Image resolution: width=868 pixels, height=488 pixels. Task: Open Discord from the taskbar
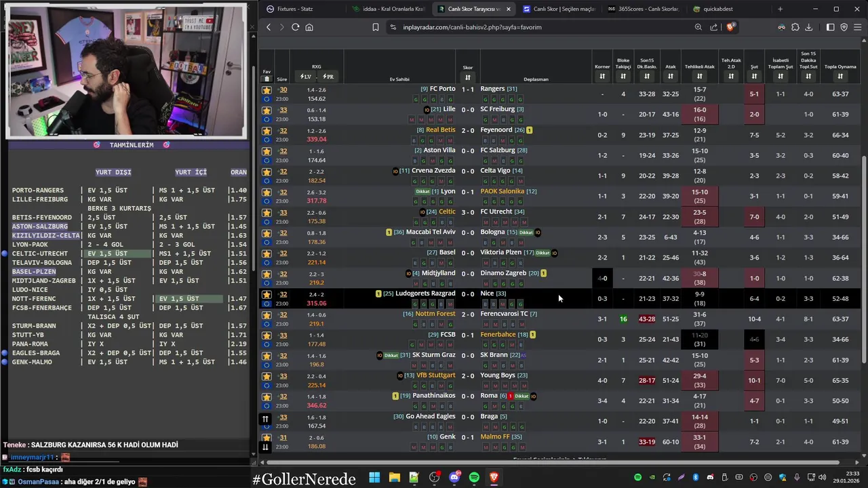coord(454,478)
